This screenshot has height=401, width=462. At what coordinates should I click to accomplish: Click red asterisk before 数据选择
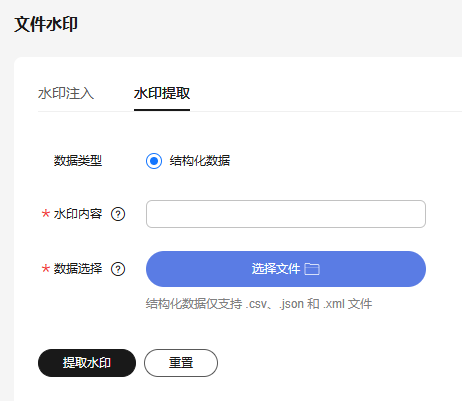46,268
